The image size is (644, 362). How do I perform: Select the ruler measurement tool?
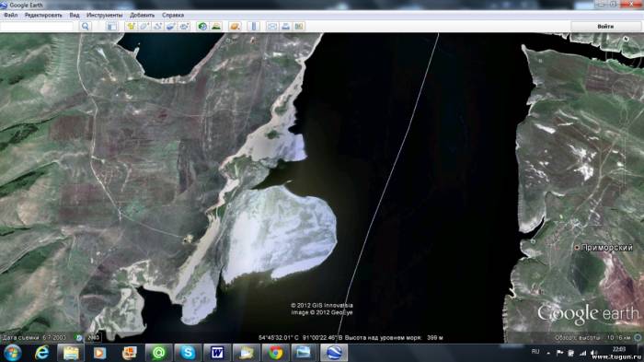coord(253,27)
